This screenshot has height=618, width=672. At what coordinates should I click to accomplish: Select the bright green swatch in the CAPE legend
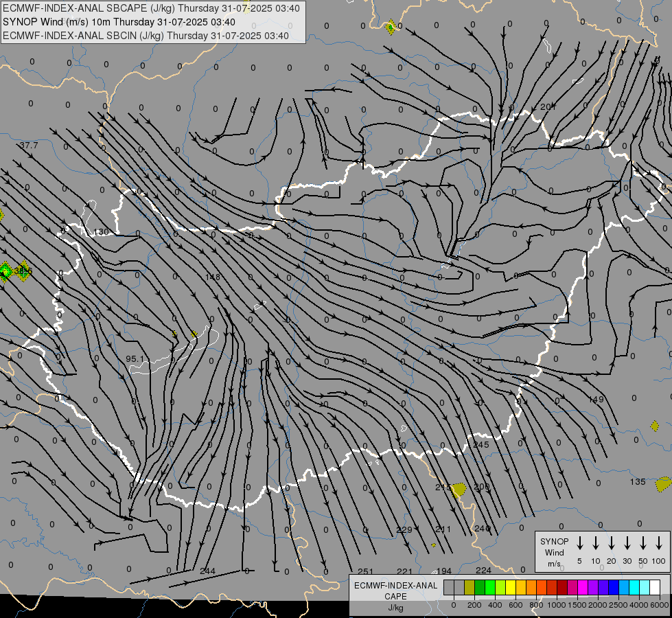point(490,587)
